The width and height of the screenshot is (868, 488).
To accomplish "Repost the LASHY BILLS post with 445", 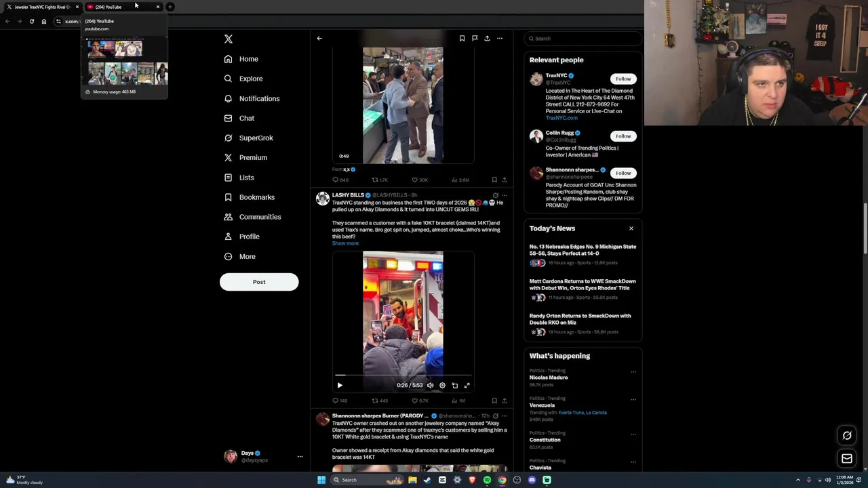I will (380, 401).
